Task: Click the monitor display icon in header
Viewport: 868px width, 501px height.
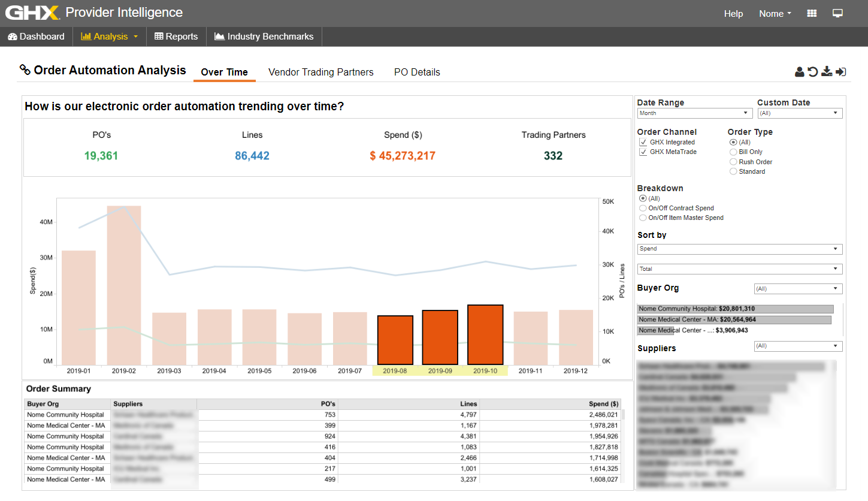Action: point(837,13)
